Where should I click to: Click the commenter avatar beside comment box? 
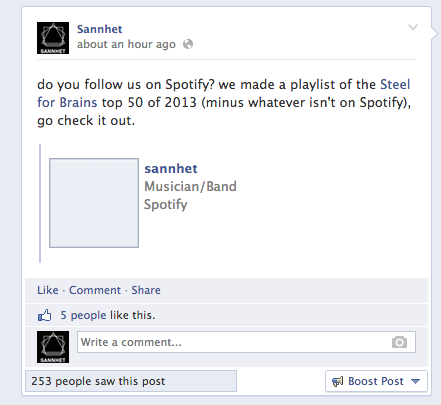tap(53, 347)
